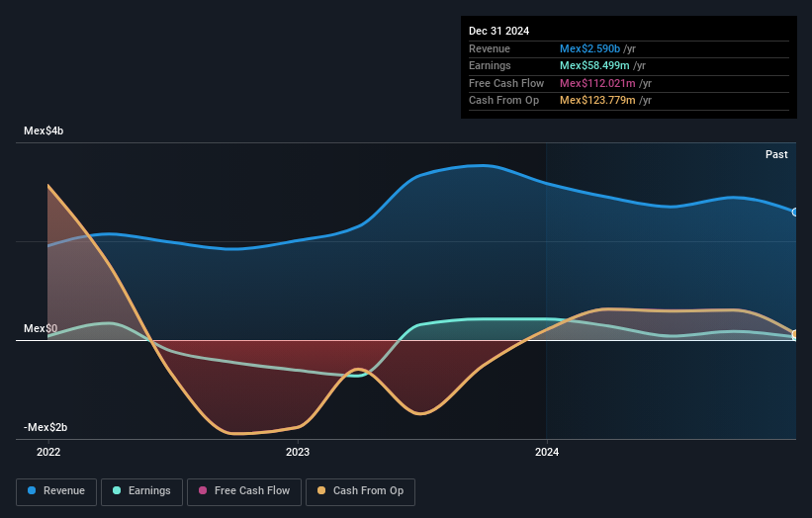
Task: Click the Dec 31 2024 tooltip date
Action: coord(498,31)
